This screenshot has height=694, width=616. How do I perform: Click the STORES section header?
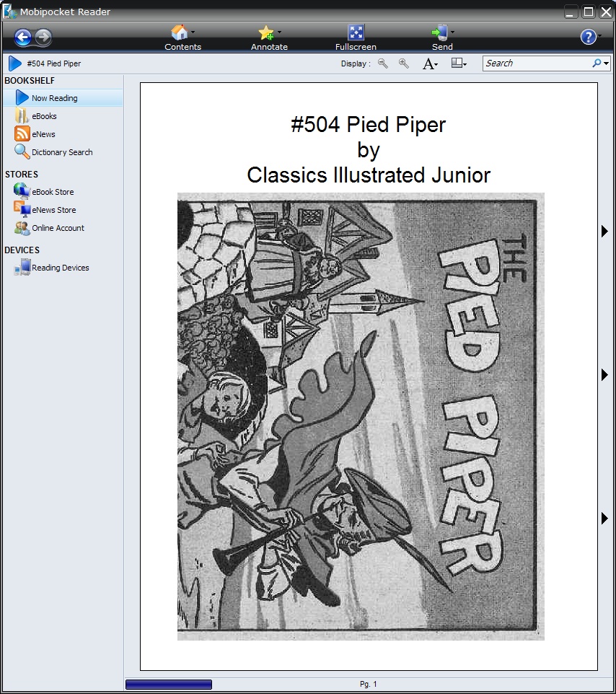[22, 175]
